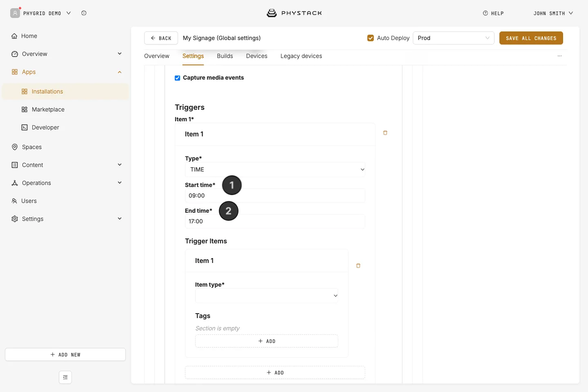
Task: Switch to the Devices tab
Action: click(257, 56)
